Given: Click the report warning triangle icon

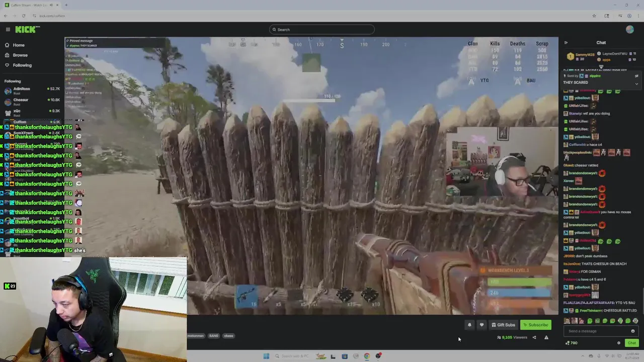Looking at the screenshot, I should click(546, 337).
